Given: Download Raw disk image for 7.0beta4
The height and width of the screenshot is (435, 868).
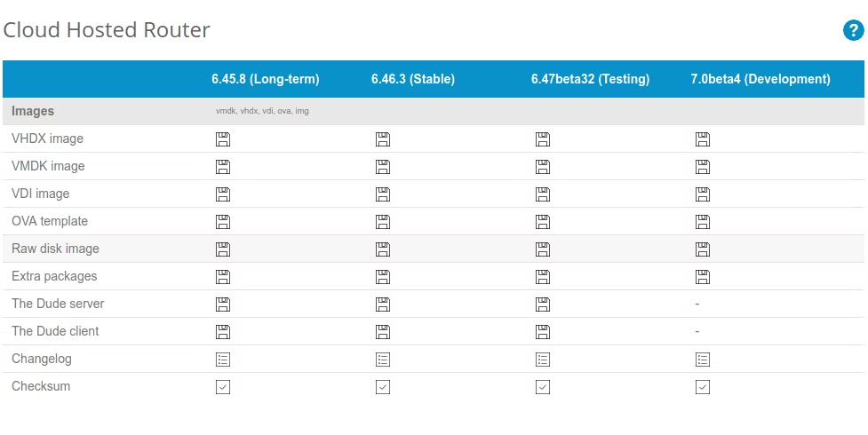Looking at the screenshot, I should [x=703, y=249].
